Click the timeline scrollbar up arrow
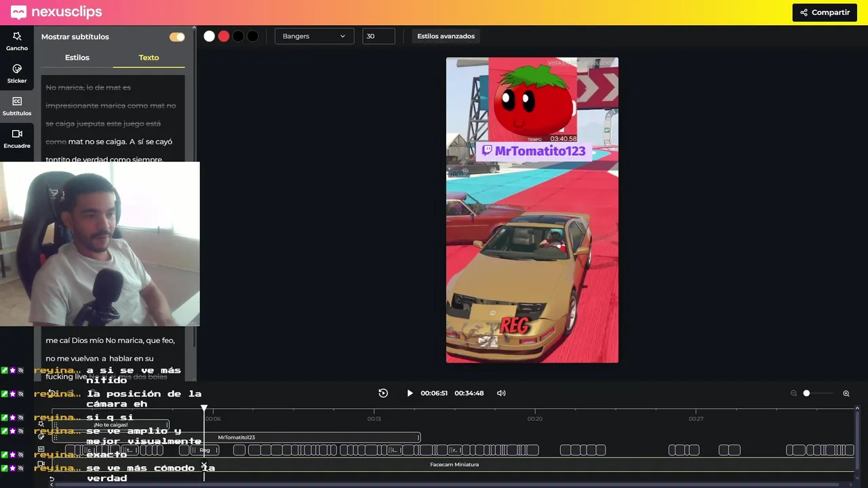Image resolution: width=868 pixels, height=488 pixels. pyautogui.click(x=857, y=409)
